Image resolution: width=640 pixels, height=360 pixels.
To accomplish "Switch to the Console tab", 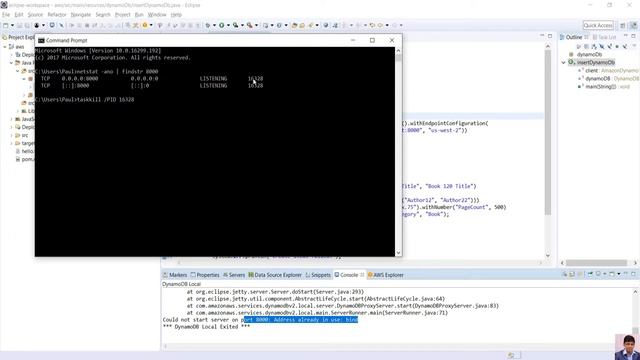I will [349, 275].
